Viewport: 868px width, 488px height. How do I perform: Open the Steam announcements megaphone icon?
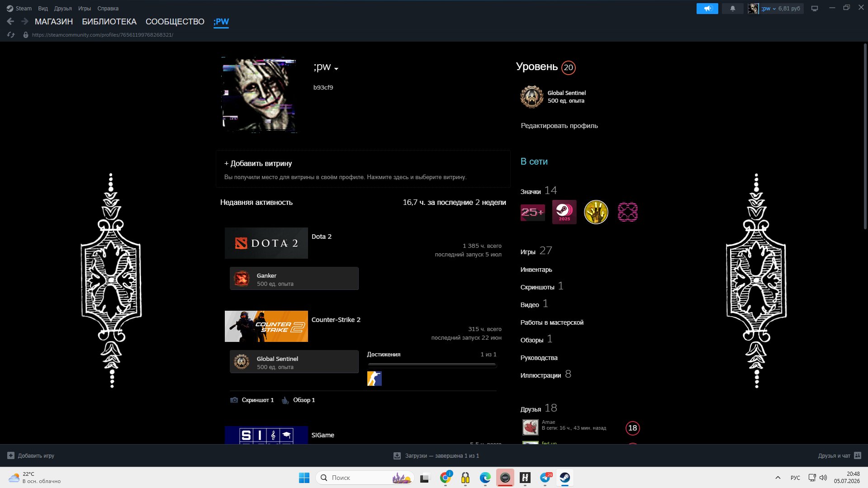click(707, 9)
